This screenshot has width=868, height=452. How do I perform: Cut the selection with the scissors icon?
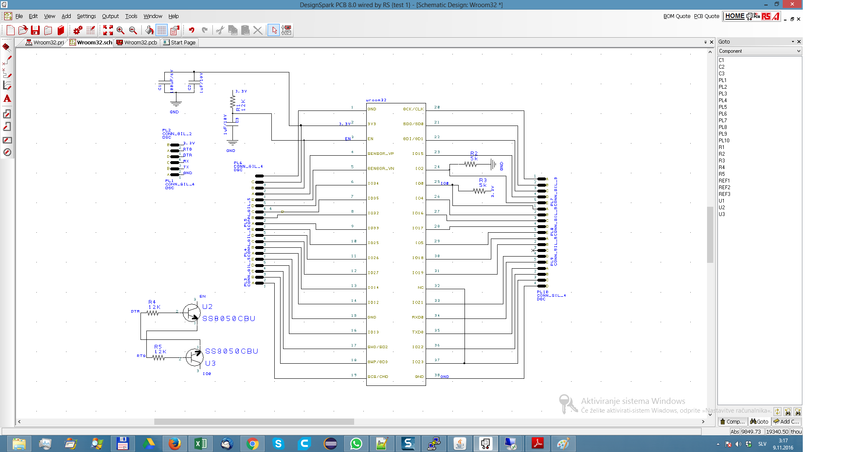(220, 30)
